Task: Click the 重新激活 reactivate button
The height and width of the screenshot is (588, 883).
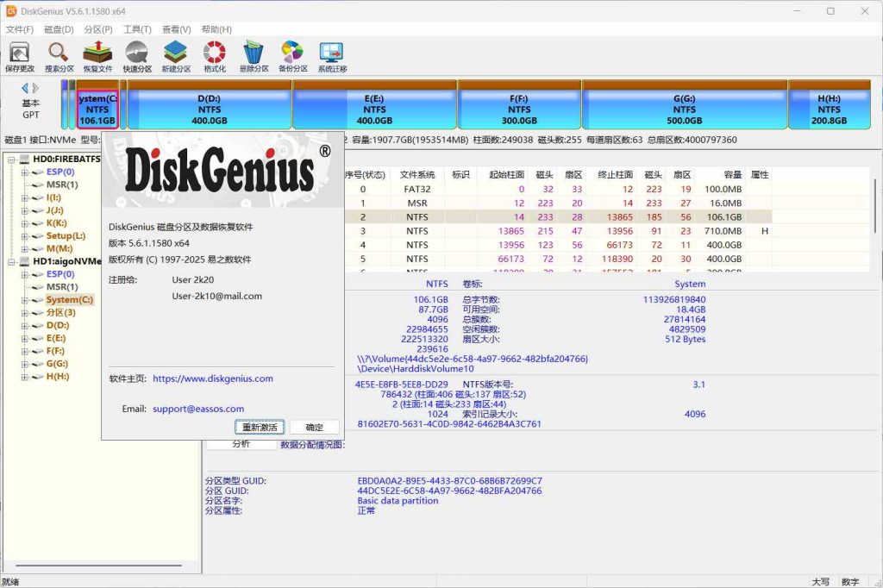Action: pyautogui.click(x=260, y=428)
